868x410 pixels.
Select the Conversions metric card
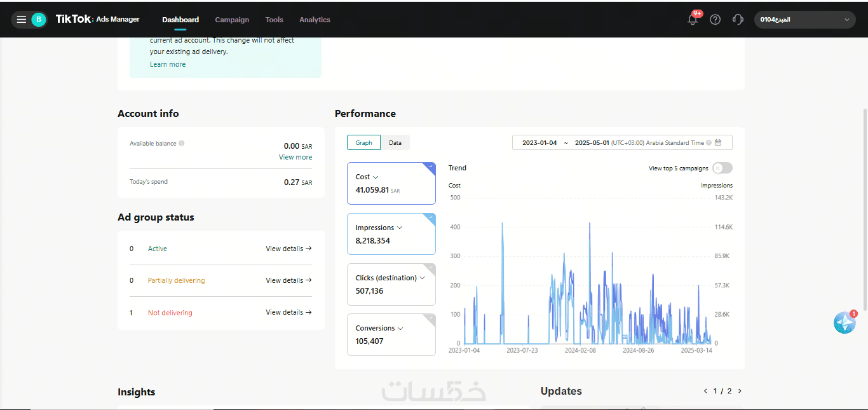[x=391, y=335]
